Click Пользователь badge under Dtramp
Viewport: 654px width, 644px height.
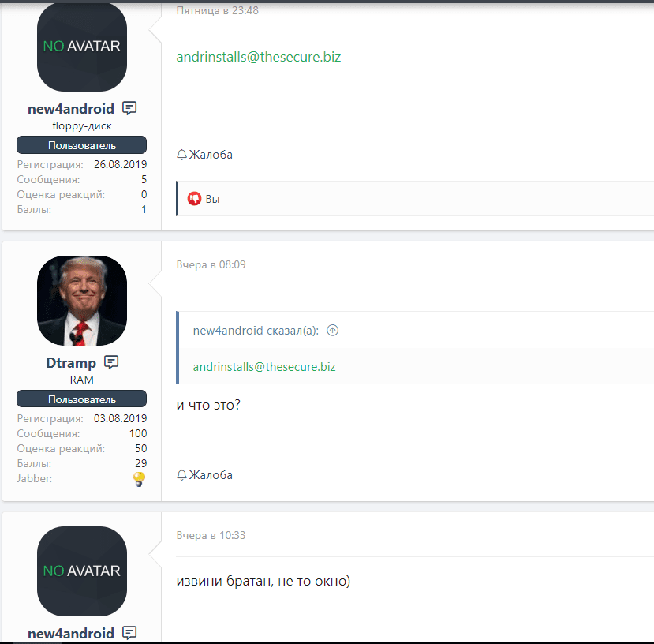(82, 399)
